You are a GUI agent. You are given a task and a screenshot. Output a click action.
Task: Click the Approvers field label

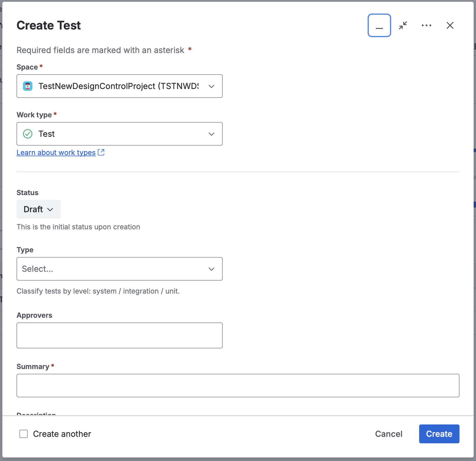tap(34, 315)
